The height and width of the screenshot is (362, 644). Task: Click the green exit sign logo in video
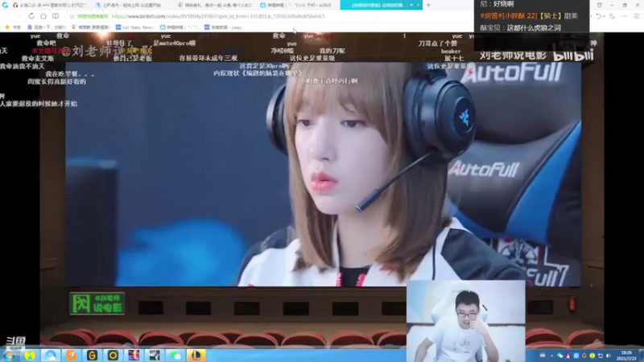(97, 303)
